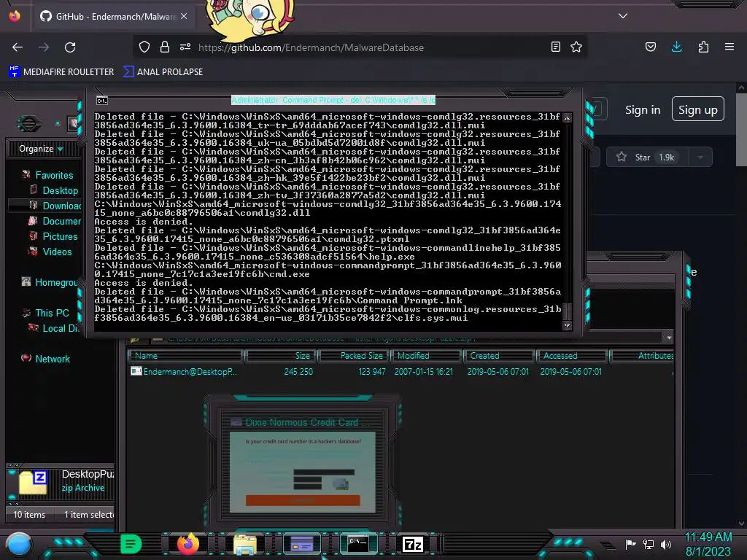Click the Command Prompt title bar icon
Viewport: 747px width, 560px height.
tap(102, 101)
